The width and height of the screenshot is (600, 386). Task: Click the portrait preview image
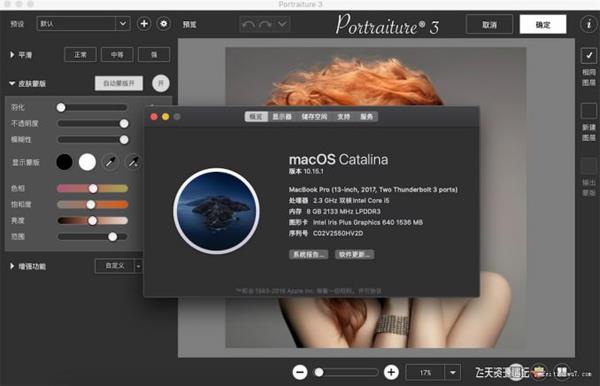(375, 197)
